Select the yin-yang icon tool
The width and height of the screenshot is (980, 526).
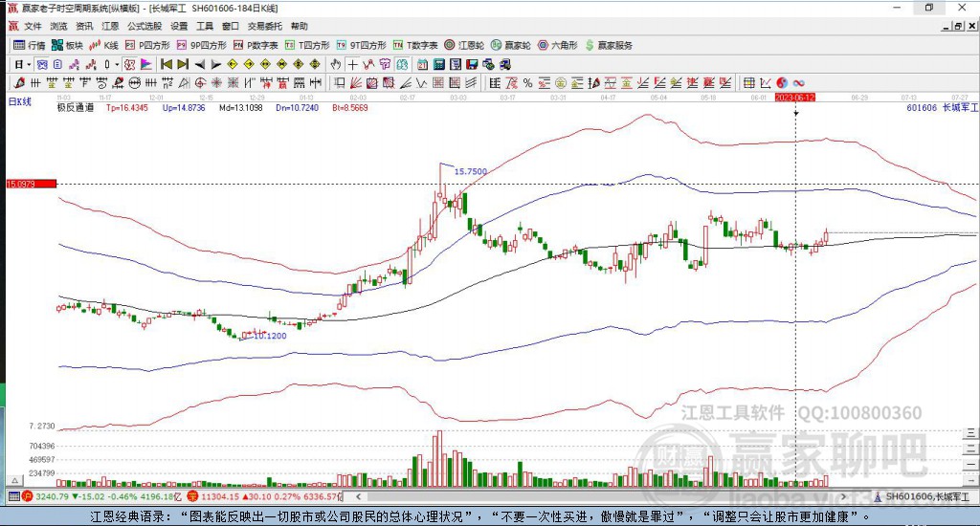[782, 82]
